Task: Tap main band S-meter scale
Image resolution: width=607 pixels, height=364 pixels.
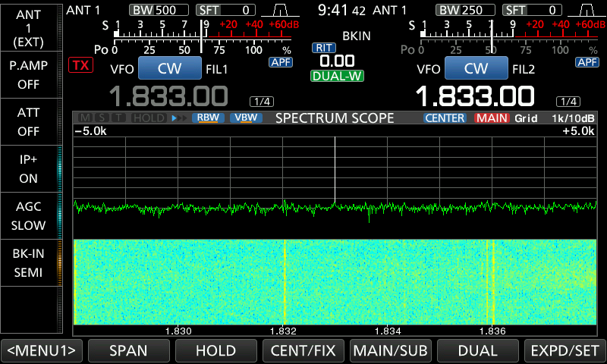Action: point(200,30)
